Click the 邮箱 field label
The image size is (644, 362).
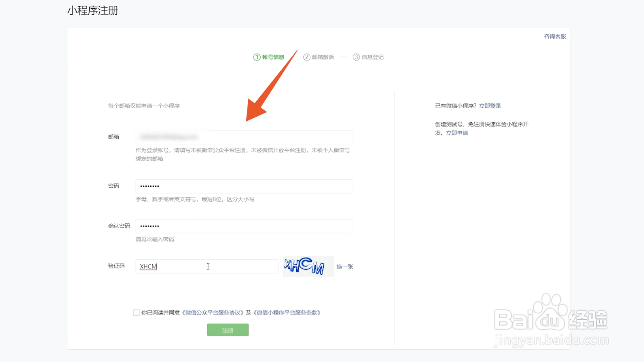(x=114, y=137)
